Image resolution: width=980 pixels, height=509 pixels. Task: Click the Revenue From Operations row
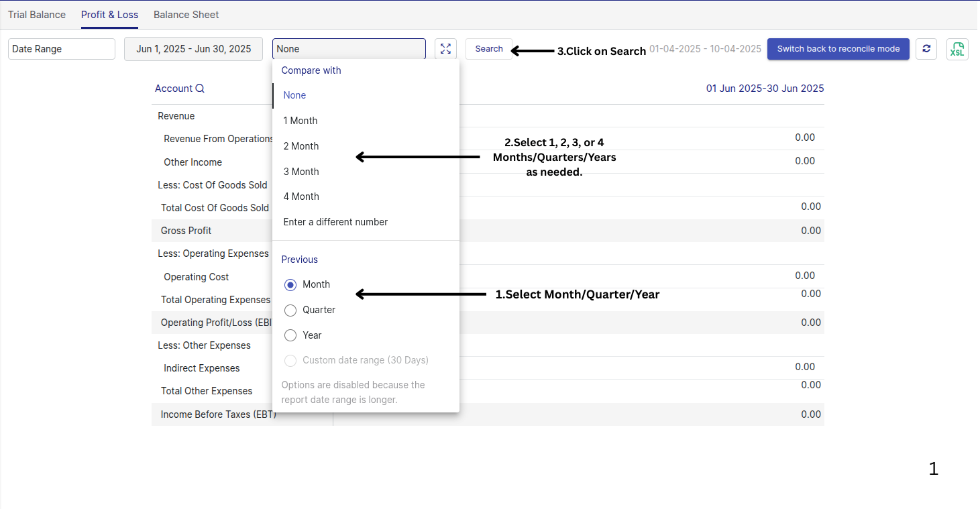(x=488, y=139)
